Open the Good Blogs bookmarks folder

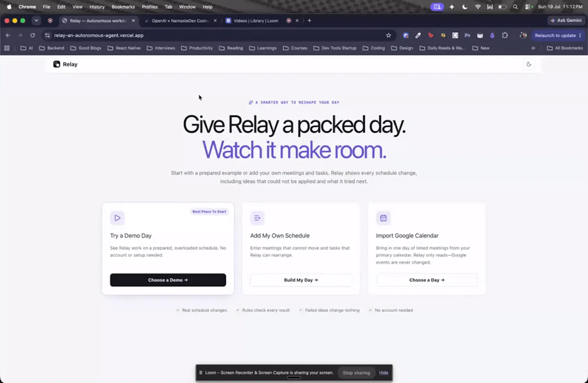(x=86, y=48)
